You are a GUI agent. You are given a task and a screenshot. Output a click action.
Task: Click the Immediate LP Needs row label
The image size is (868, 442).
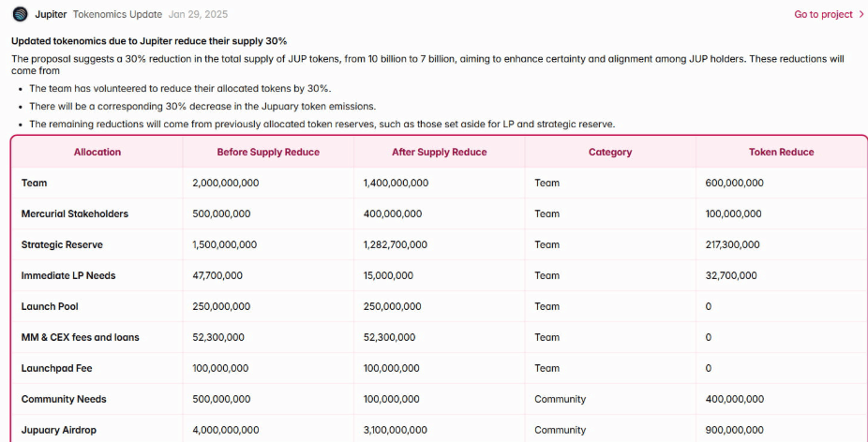pos(68,275)
